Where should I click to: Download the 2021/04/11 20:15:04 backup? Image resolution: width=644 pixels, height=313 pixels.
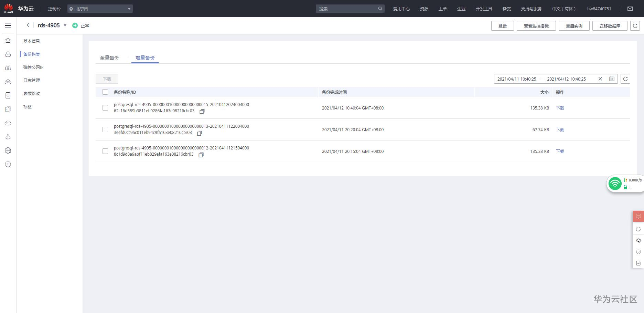(560, 151)
